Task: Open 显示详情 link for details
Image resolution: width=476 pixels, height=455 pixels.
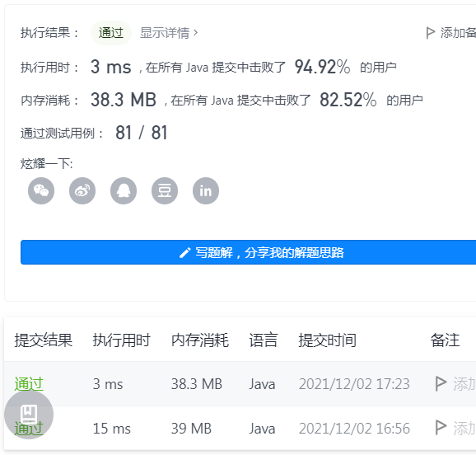Action: click(x=169, y=33)
